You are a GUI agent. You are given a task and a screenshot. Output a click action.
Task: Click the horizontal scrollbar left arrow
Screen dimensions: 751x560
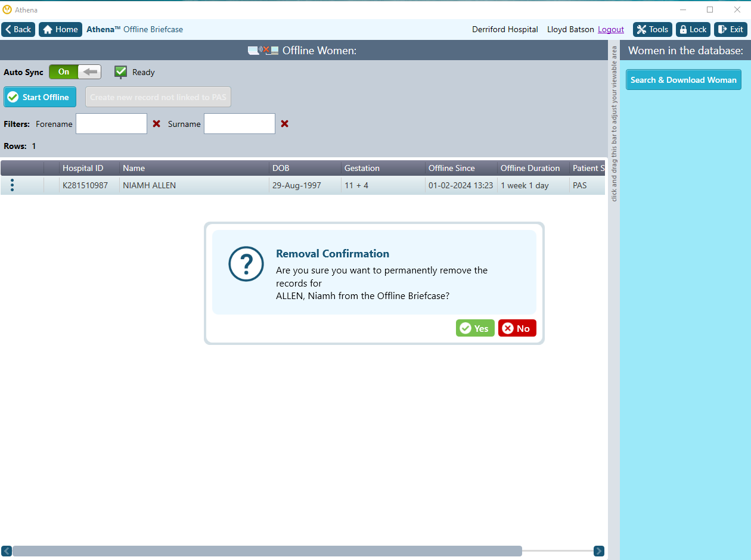coord(7,551)
